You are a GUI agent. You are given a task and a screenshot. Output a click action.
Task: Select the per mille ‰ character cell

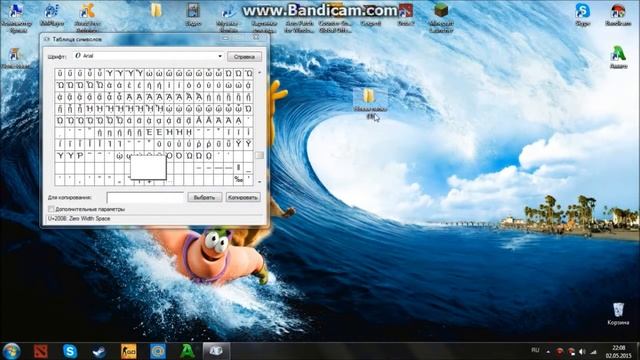pos(238,180)
